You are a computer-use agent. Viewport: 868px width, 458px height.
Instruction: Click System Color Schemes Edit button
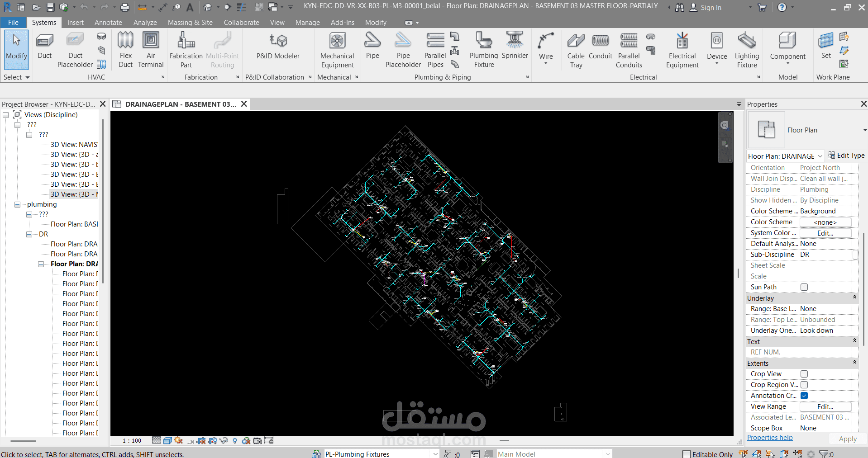pyautogui.click(x=825, y=233)
